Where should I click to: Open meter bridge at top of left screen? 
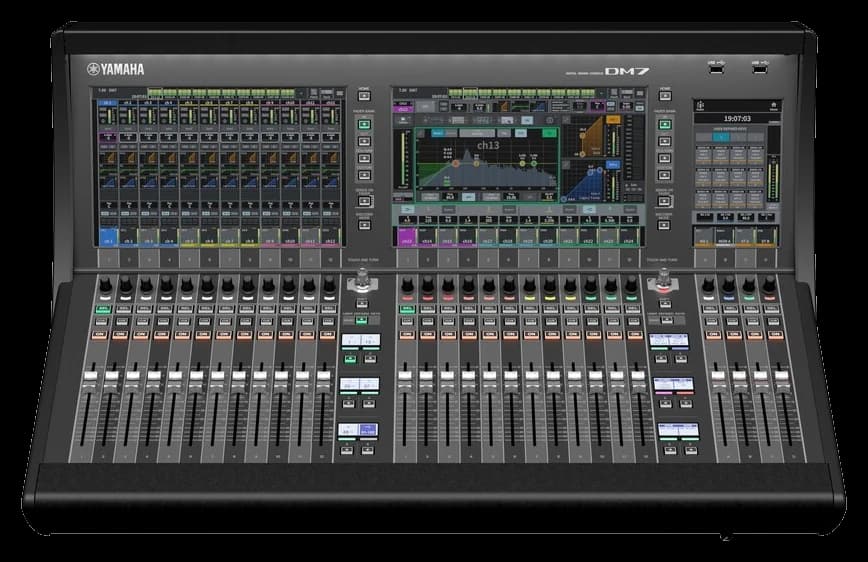tap(221, 93)
